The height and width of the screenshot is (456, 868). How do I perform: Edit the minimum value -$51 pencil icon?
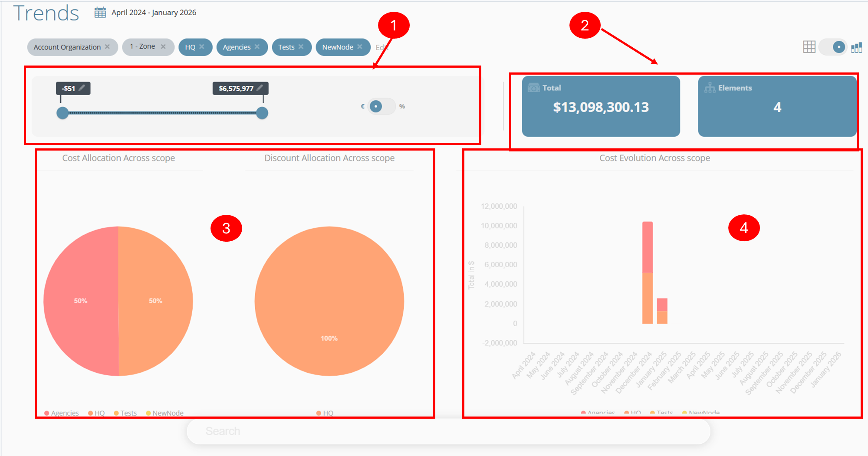tap(82, 88)
